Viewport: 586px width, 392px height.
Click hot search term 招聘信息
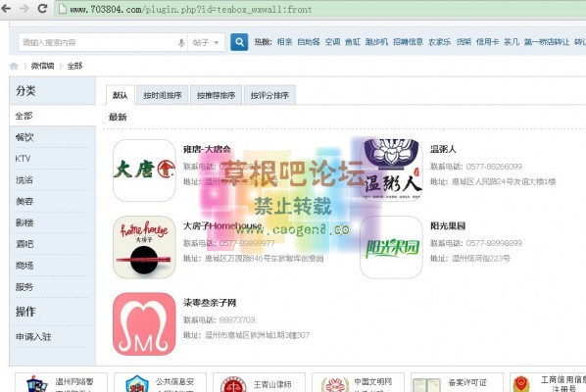pyautogui.click(x=408, y=42)
